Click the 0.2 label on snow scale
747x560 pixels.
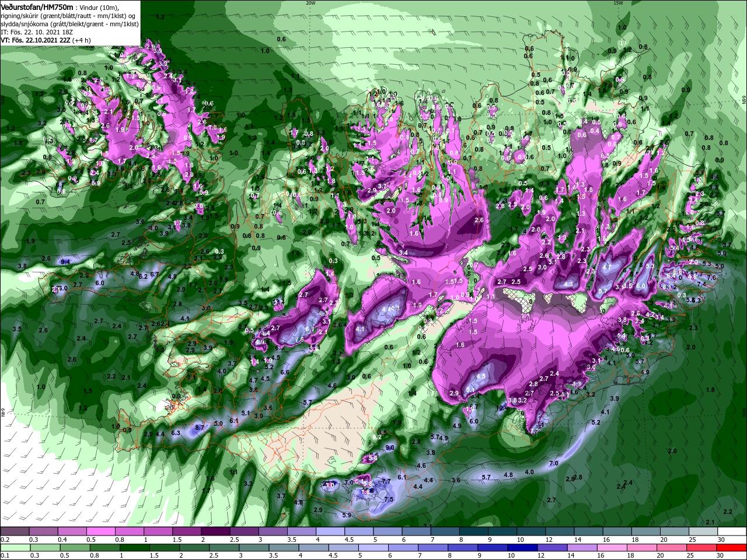pos(5,540)
